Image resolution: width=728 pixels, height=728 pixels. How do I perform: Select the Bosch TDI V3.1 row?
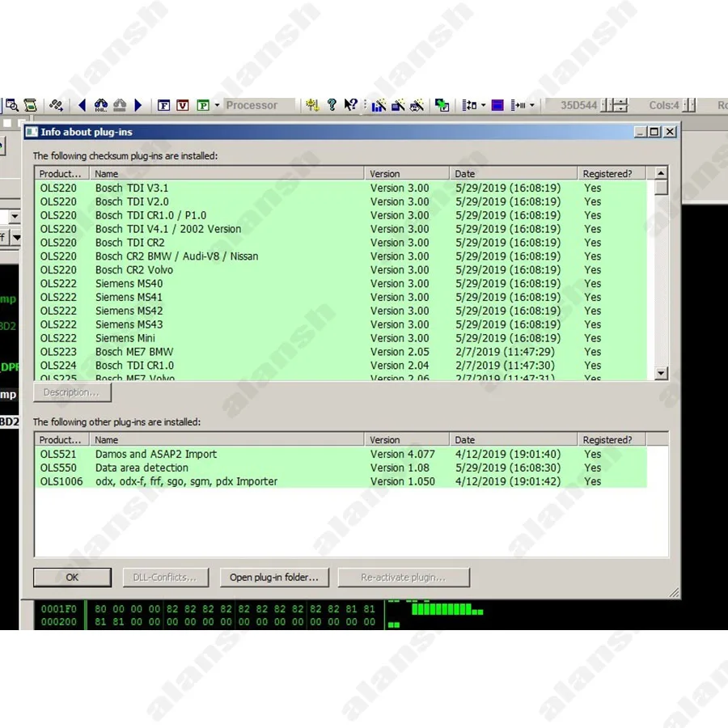point(341,188)
